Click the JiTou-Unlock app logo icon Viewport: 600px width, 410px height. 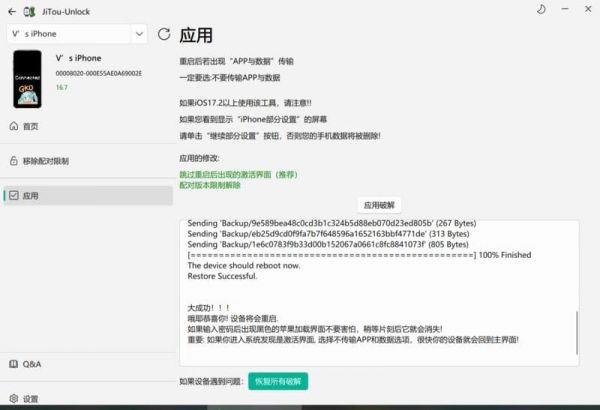29,12
